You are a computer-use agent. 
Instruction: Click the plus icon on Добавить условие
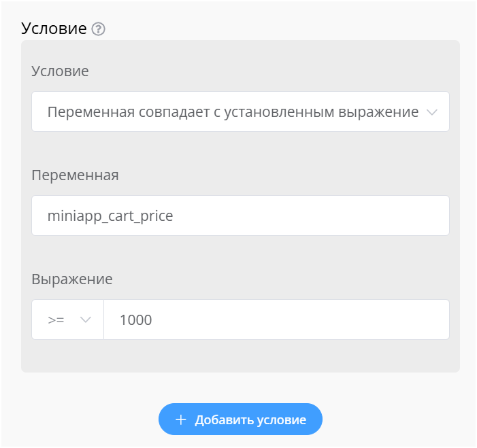coord(181,419)
